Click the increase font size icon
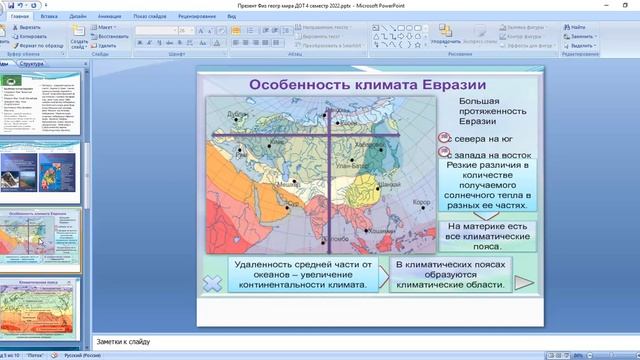Image resolution: width=640 pixels, height=360 pixels. [200, 31]
